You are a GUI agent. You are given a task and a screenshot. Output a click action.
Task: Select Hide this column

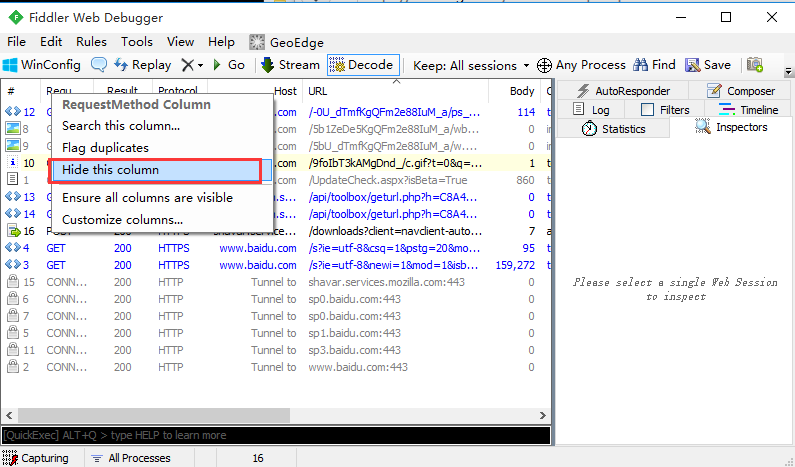tap(162, 170)
